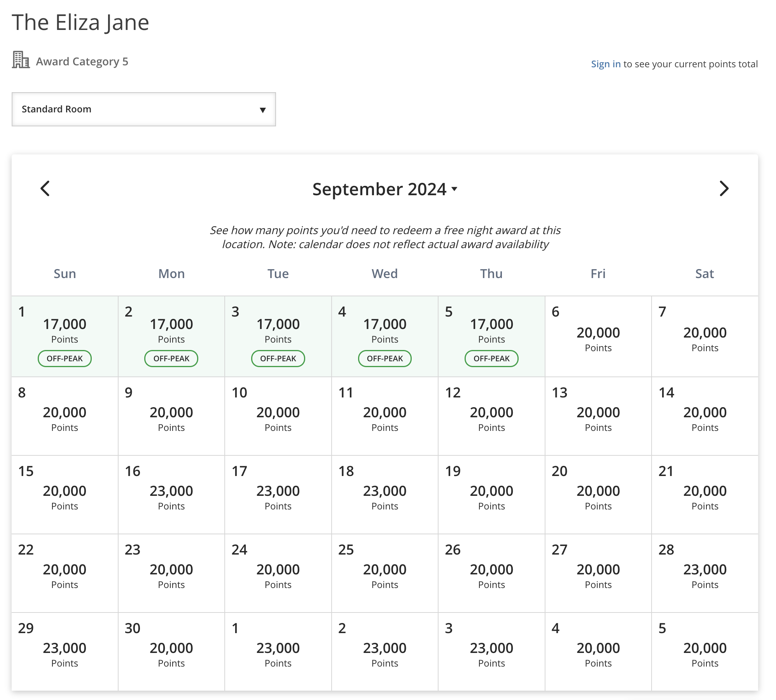
Task: Pick September 24 date cell
Action: click(278, 573)
